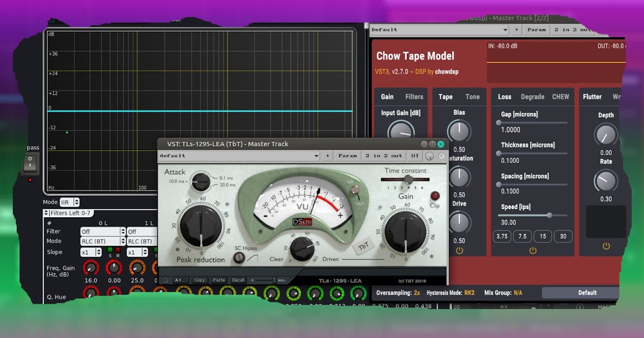Switch to the Tone tab in Chow Tape
The height and width of the screenshot is (338, 644).
472,97
